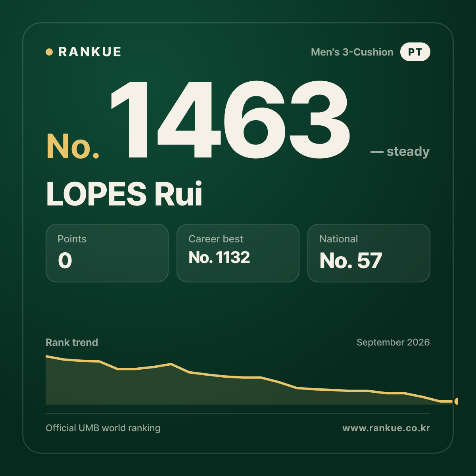The image size is (476, 476).
Task: Select the PT country badge
Action: (x=415, y=52)
